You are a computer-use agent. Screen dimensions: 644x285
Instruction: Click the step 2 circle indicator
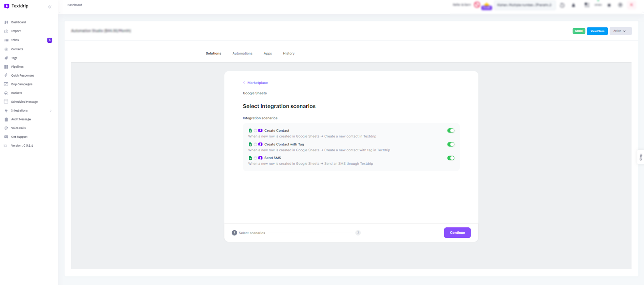click(x=358, y=233)
